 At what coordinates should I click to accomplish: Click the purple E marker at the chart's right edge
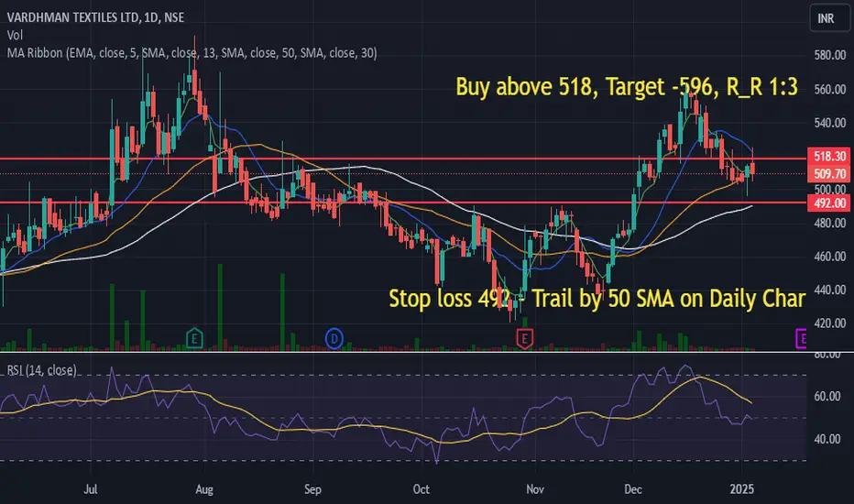[x=801, y=339]
